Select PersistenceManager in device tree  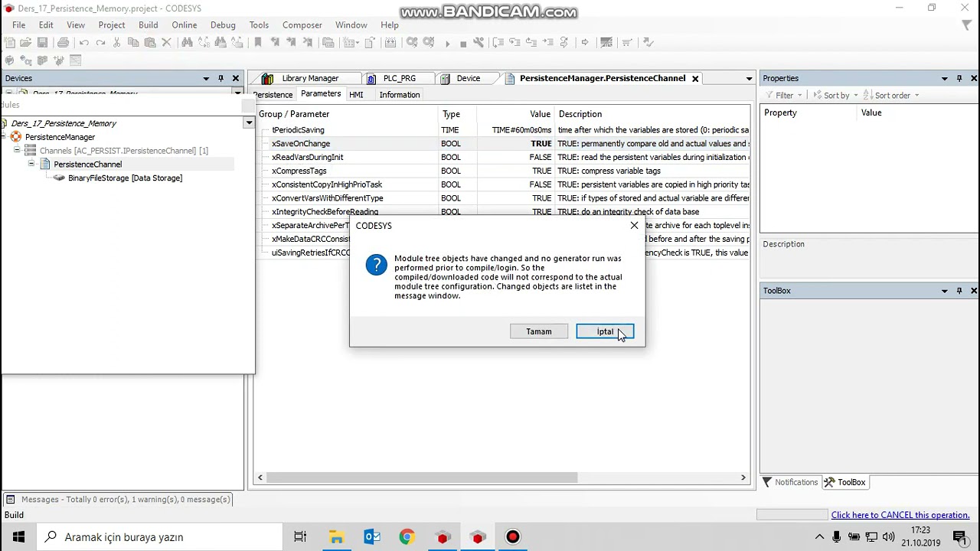click(60, 137)
